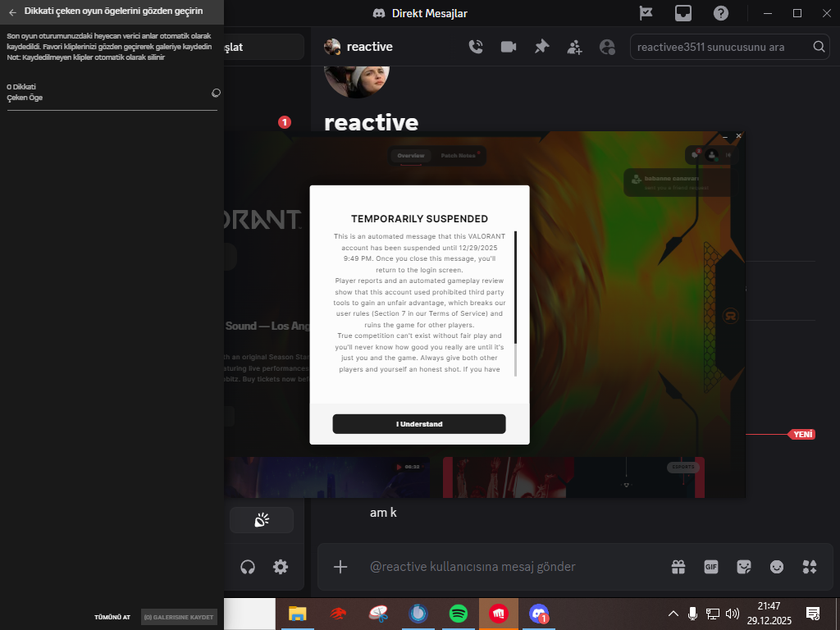Open Discord from the taskbar
This screenshot has height=630, width=840.
(539, 614)
